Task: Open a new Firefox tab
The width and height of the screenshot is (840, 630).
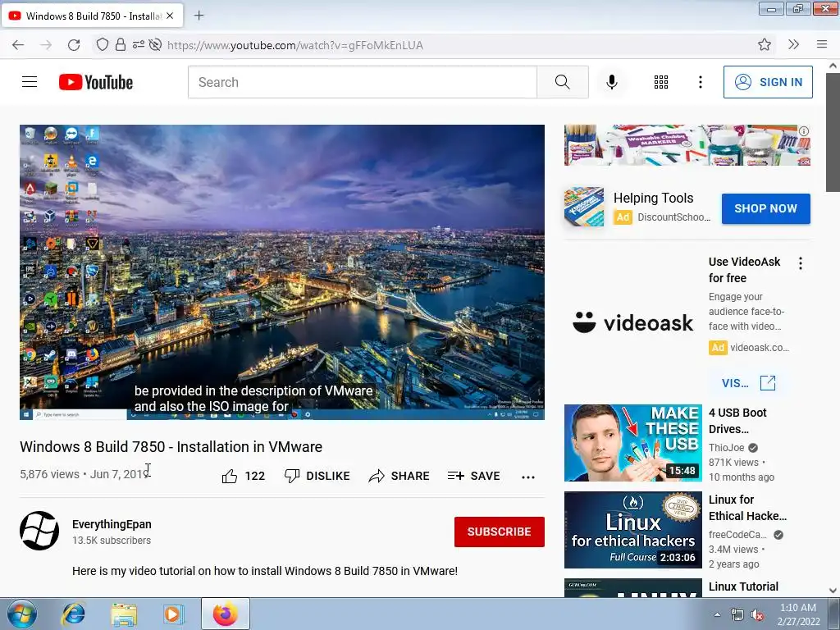Action: coord(199,16)
